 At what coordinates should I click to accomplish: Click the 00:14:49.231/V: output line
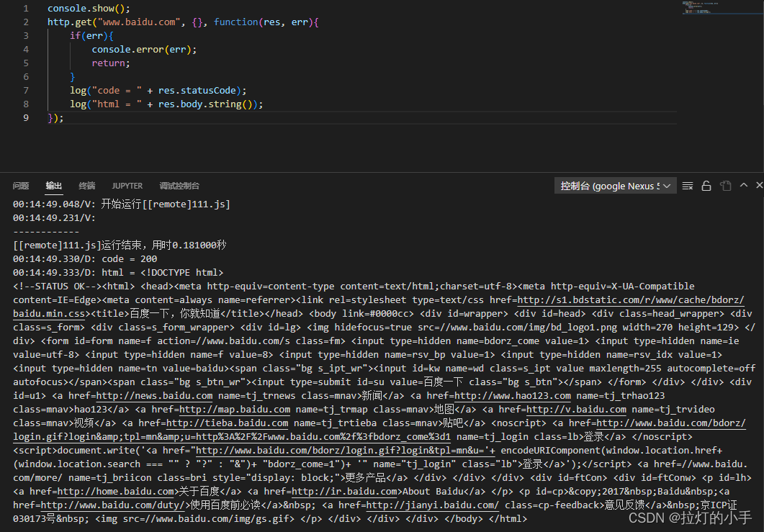point(54,218)
